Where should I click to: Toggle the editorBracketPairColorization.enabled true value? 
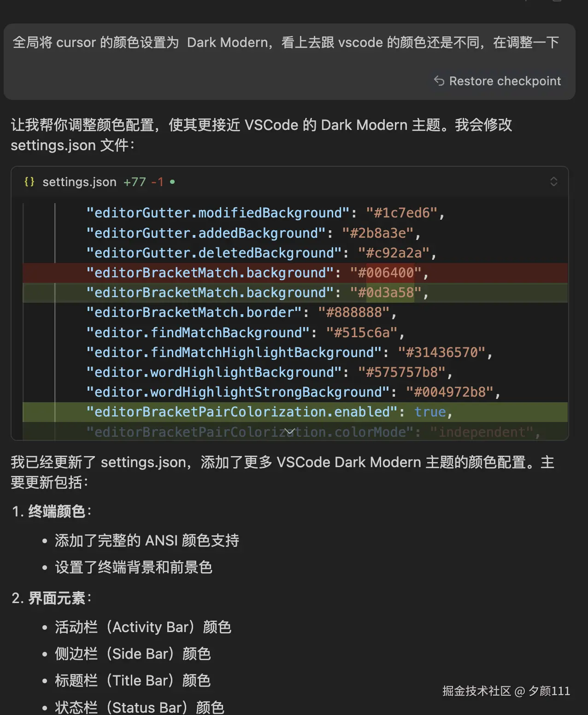(430, 411)
